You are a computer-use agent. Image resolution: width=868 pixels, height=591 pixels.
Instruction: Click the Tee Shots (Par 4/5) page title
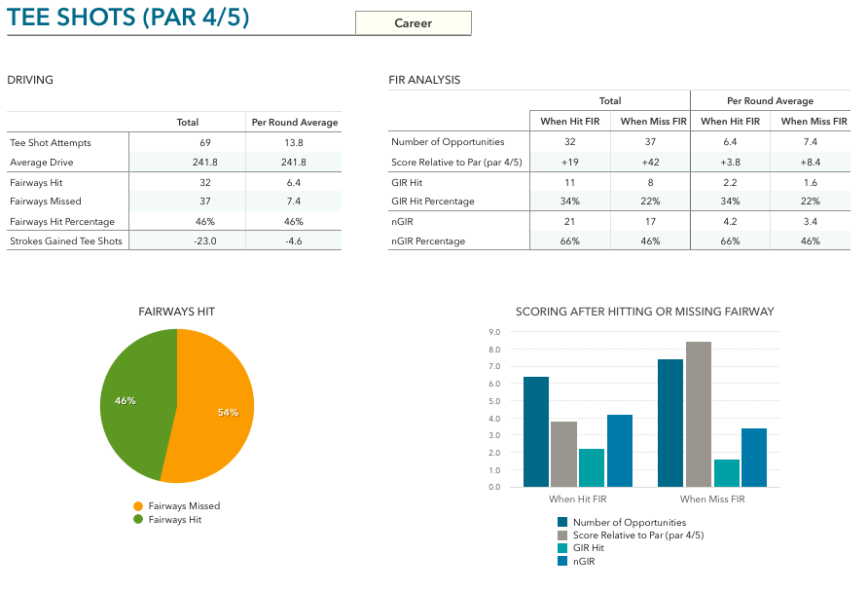click(x=128, y=18)
